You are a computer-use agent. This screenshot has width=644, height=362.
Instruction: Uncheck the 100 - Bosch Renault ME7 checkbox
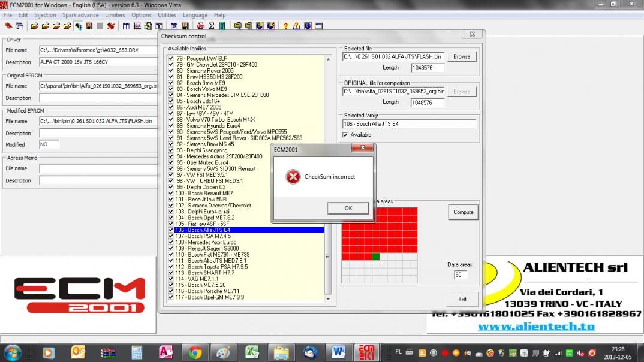click(171, 193)
